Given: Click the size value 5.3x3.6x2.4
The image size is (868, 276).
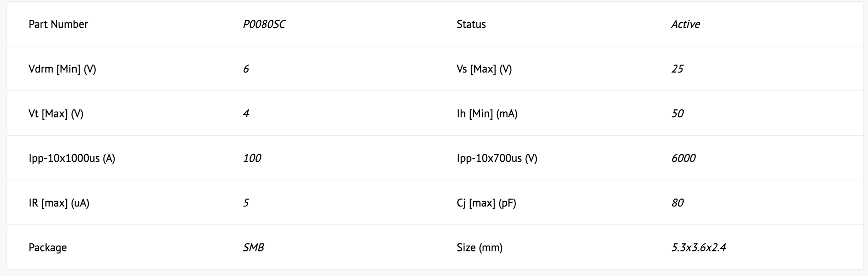Looking at the screenshot, I should point(699,247).
